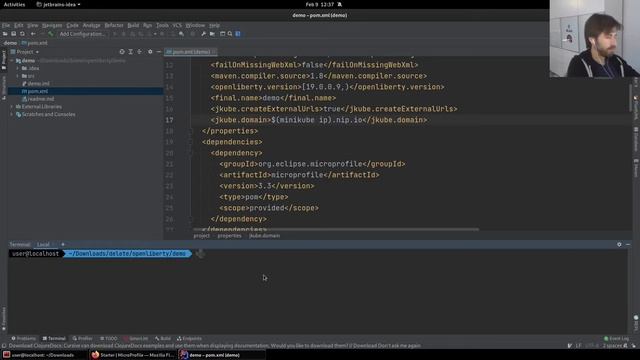Expand Scratches and Consoles node
The height and width of the screenshot is (360, 640).
12,114
